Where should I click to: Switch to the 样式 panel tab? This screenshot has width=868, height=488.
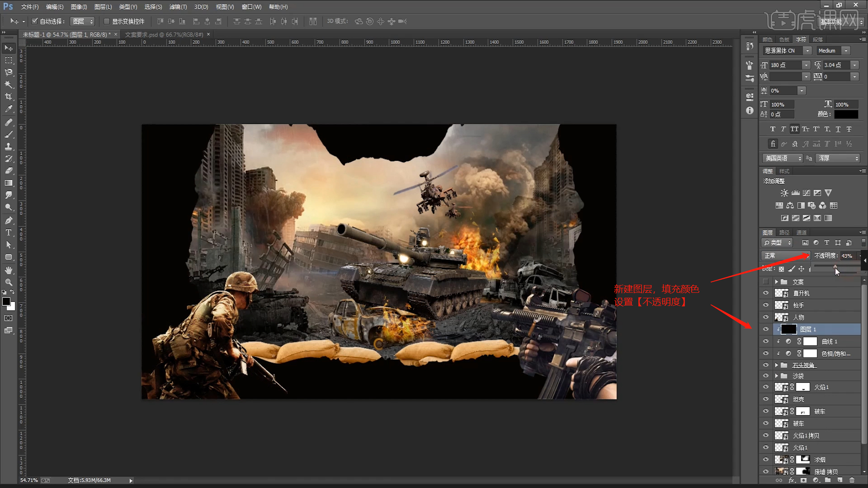point(784,171)
